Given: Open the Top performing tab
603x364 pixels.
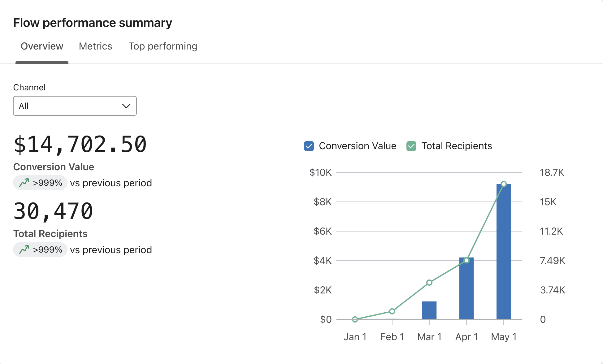Looking at the screenshot, I should pyautogui.click(x=163, y=46).
